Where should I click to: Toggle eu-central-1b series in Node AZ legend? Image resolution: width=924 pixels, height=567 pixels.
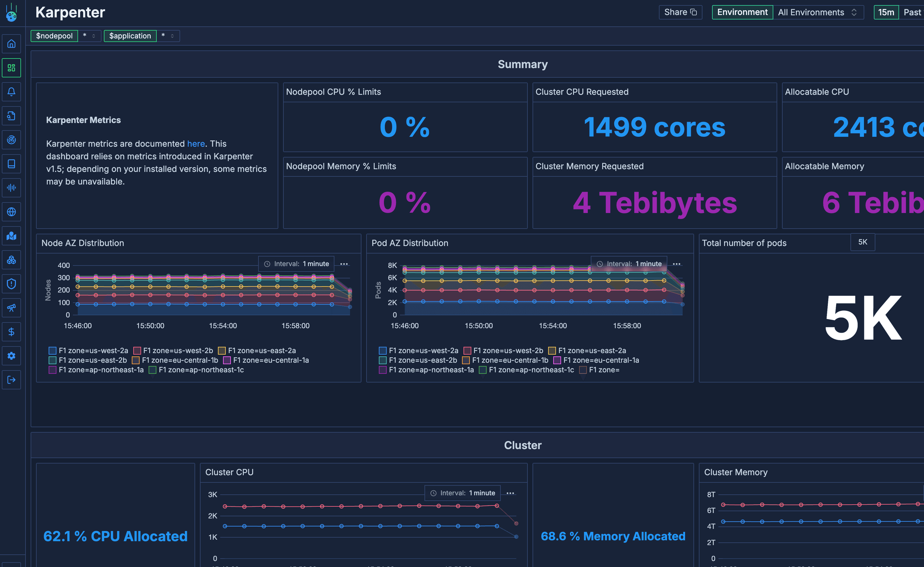[175, 360]
